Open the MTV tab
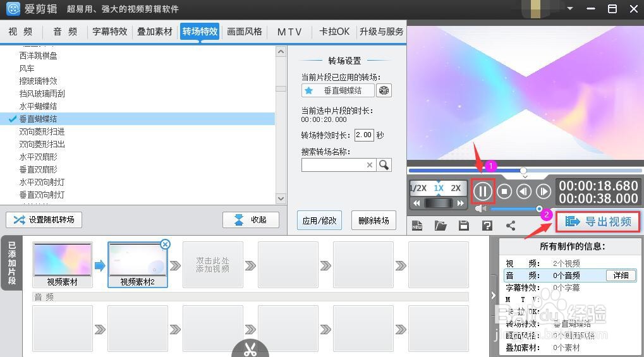This screenshot has width=644, height=357. point(289,32)
